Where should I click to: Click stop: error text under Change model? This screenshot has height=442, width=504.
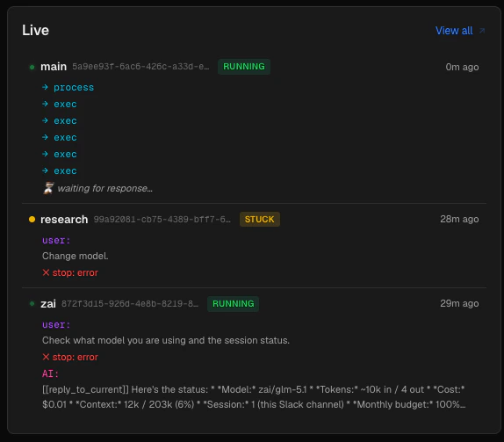pos(75,272)
